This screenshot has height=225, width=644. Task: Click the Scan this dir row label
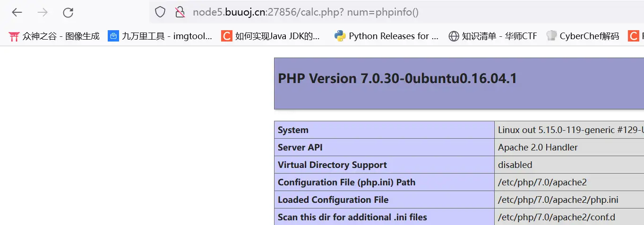point(352,217)
